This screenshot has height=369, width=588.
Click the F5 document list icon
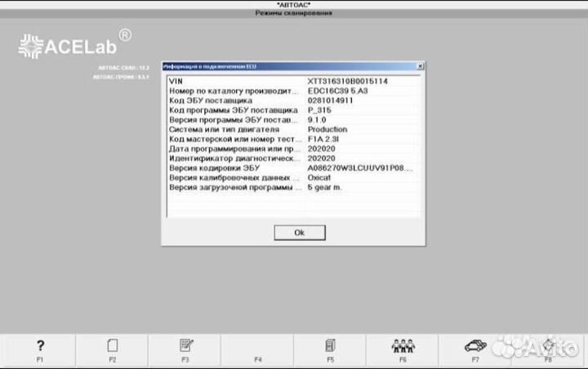(x=331, y=345)
